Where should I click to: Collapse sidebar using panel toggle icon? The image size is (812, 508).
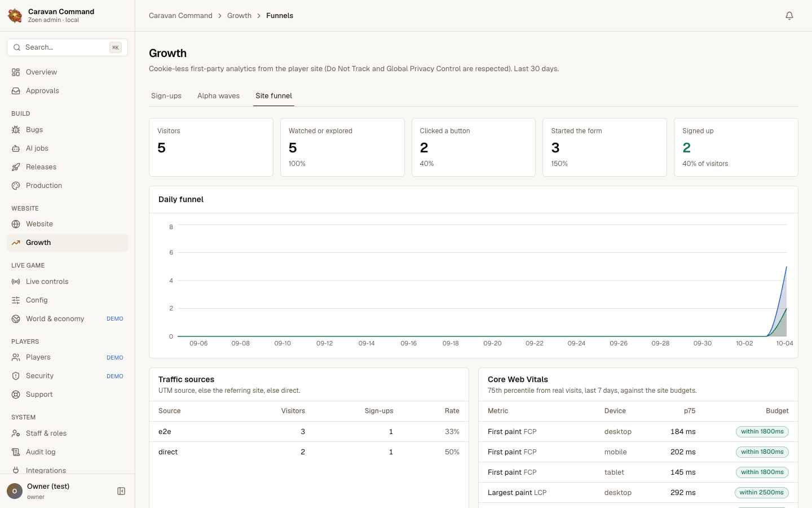click(121, 491)
